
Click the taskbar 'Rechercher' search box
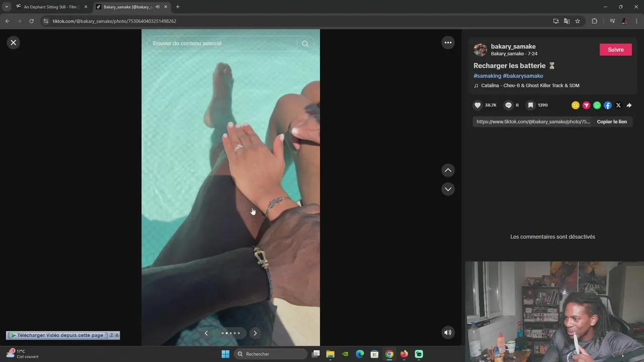click(x=271, y=354)
